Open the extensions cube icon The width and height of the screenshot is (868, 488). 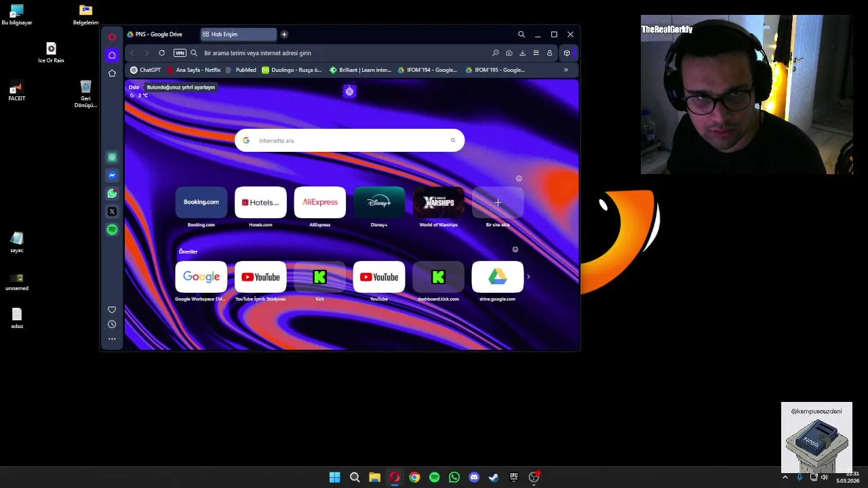(567, 53)
